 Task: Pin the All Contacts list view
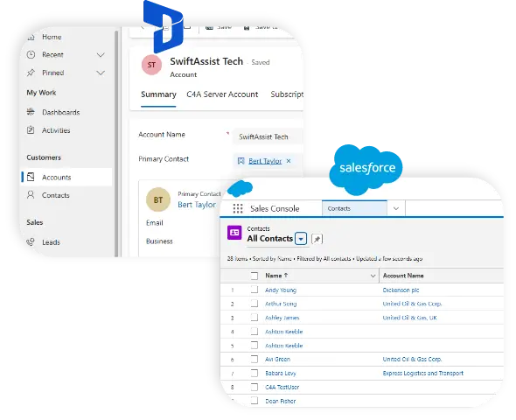click(x=317, y=239)
